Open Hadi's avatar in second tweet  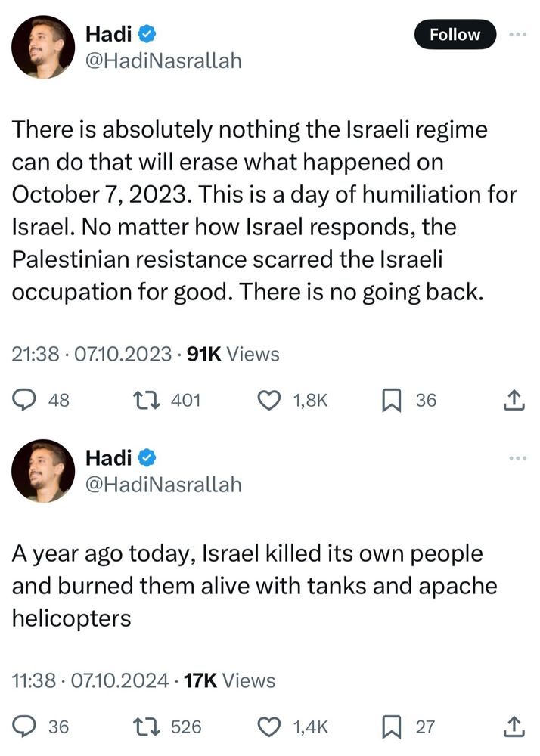pyautogui.click(x=43, y=470)
